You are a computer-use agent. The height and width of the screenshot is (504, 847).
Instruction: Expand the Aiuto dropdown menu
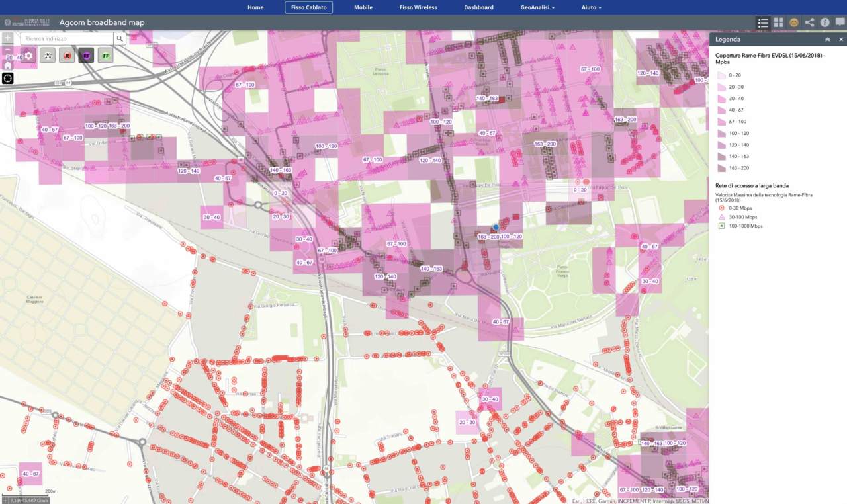[x=591, y=7]
